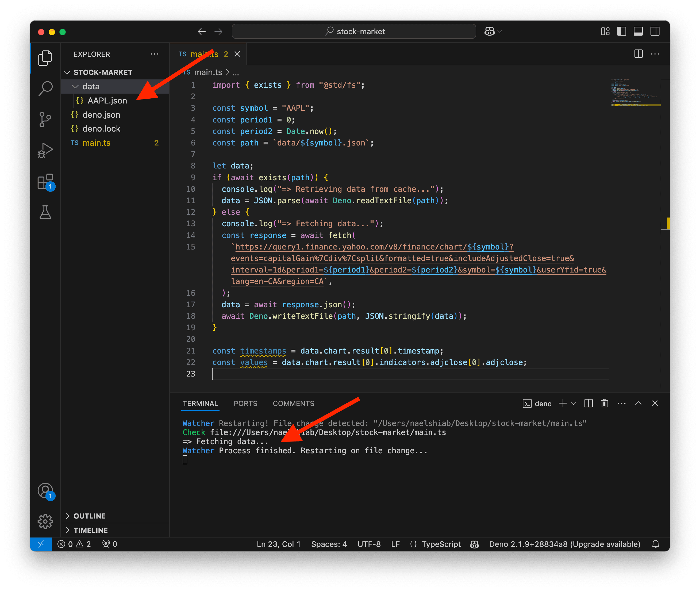Click in terminal output area prompt
This screenshot has width=700, height=591.
pyautogui.click(x=185, y=460)
